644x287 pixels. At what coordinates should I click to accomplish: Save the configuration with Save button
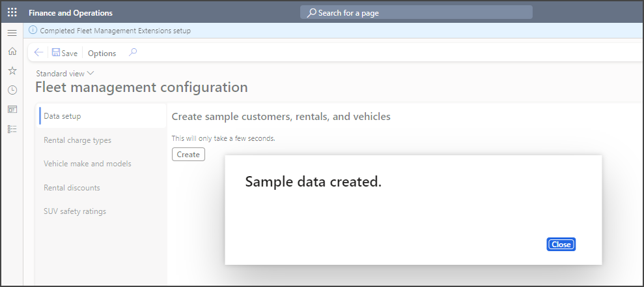point(64,53)
